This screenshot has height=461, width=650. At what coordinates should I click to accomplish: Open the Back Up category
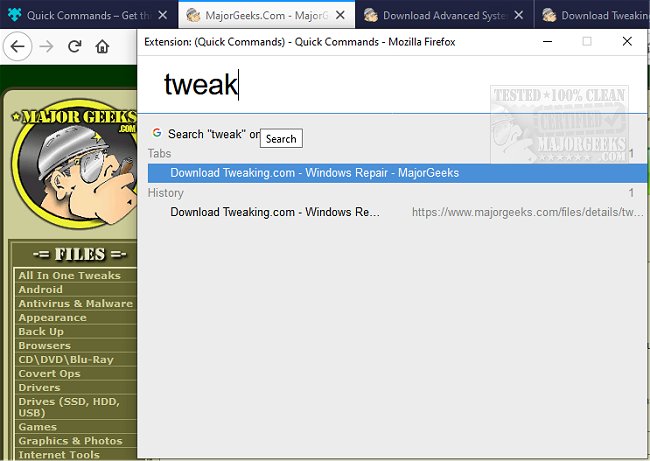tap(41, 332)
